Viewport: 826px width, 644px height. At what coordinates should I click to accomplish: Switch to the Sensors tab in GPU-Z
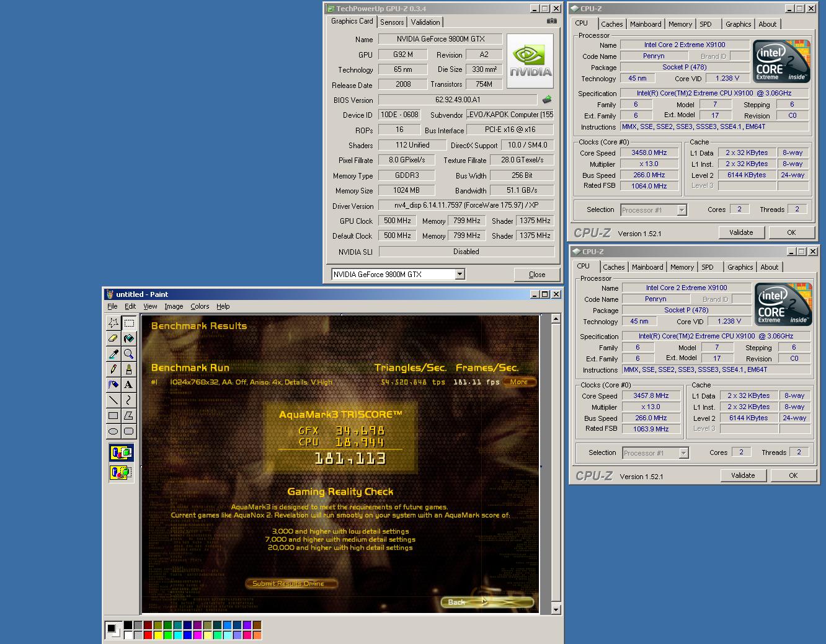(392, 22)
